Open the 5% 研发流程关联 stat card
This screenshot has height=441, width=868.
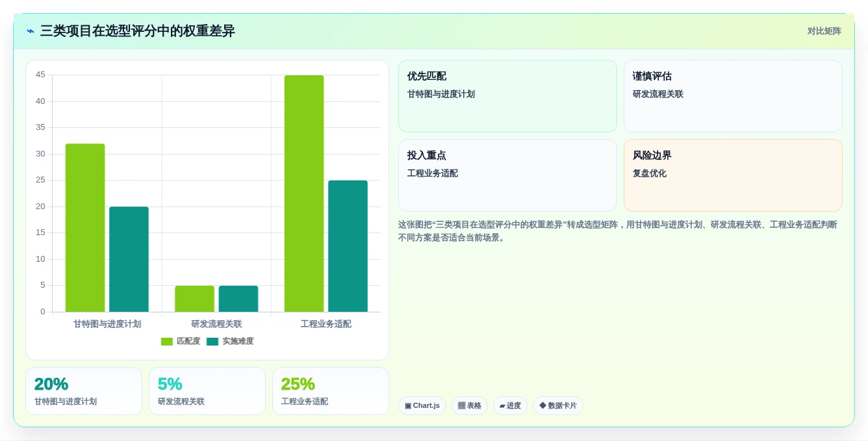pyautogui.click(x=207, y=391)
